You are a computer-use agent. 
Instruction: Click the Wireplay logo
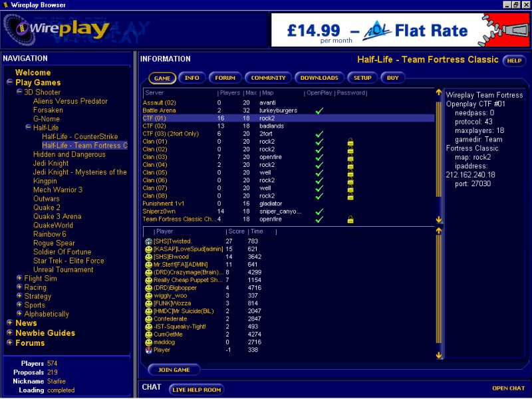57,29
